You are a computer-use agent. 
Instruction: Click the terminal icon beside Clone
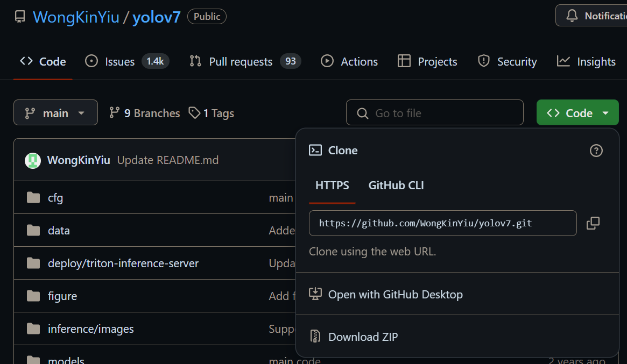point(315,150)
